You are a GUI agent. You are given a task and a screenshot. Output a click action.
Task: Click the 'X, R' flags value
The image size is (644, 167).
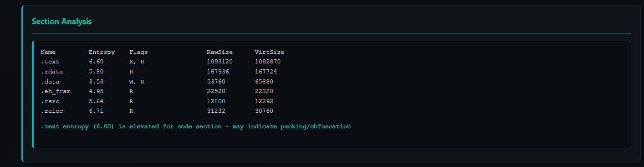[x=137, y=62]
